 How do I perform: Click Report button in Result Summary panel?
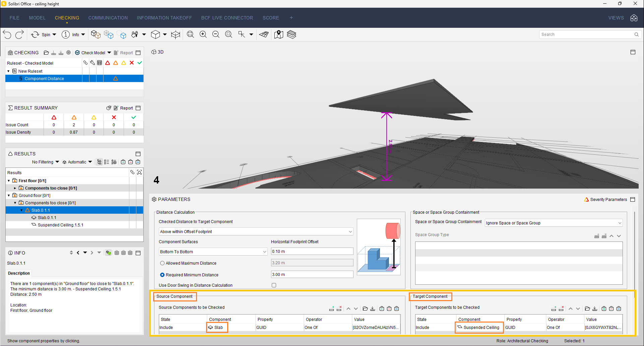(123, 108)
